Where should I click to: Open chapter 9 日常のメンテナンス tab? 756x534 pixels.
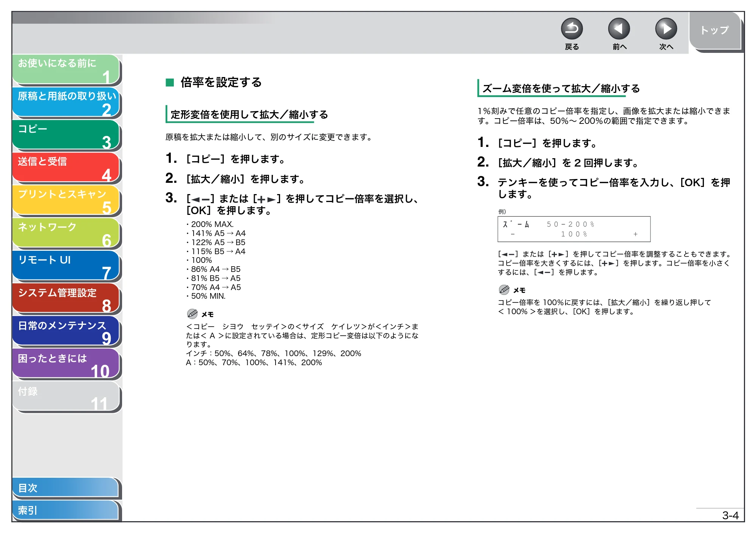[x=66, y=331]
